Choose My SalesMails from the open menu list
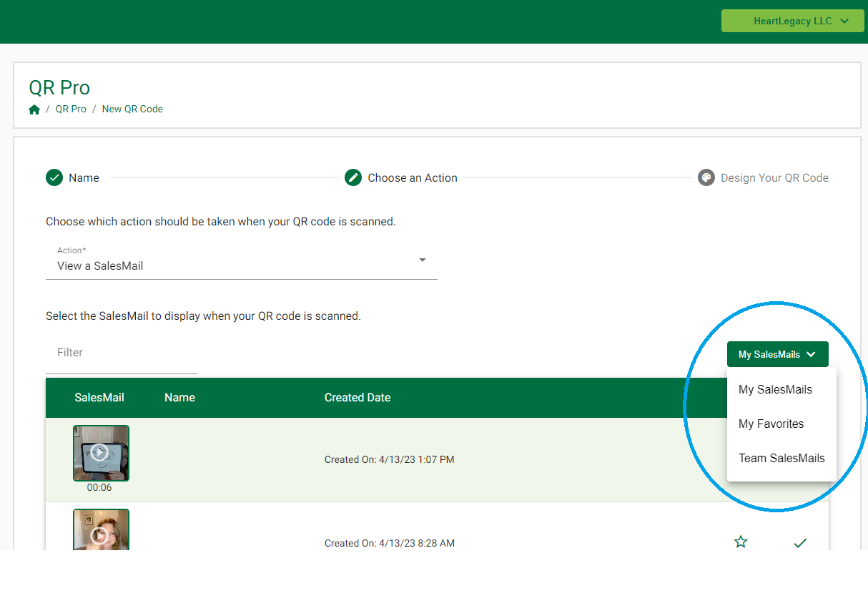Image resolution: width=868 pixels, height=611 pixels. pyautogui.click(x=775, y=390)
